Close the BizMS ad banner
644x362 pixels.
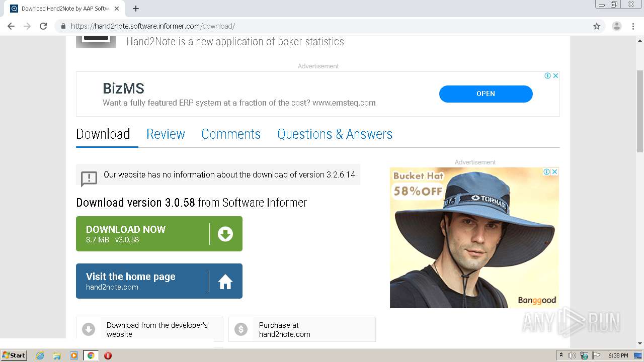(555, 75)
